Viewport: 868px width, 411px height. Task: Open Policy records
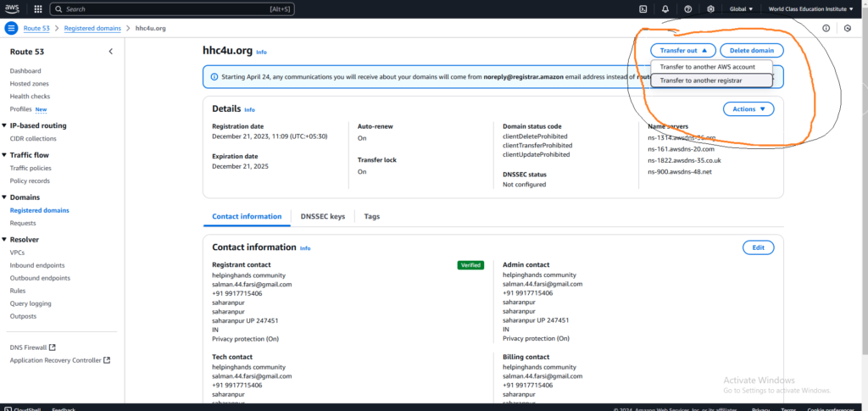pyautogui.click(x=30, y=181)
